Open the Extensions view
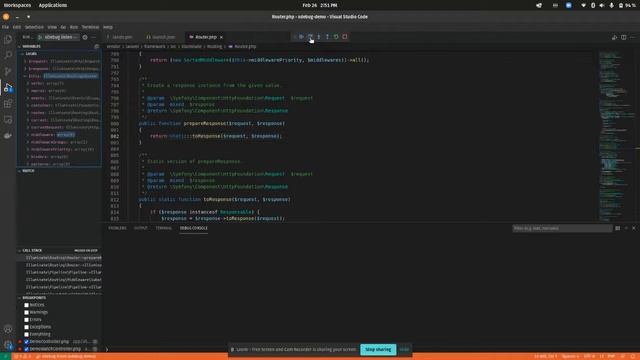Viewport: 640px width, 360px height. pyautogui.click(x=8, y=104)
